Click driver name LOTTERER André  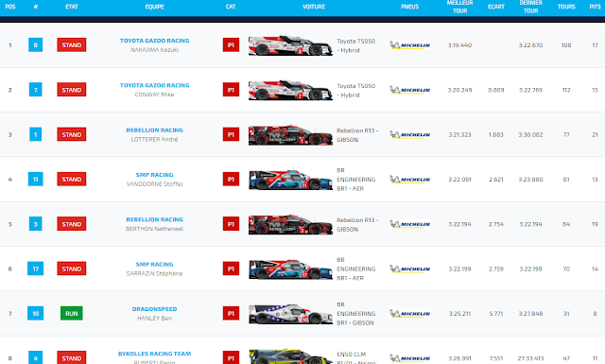(x=154, y=139)
